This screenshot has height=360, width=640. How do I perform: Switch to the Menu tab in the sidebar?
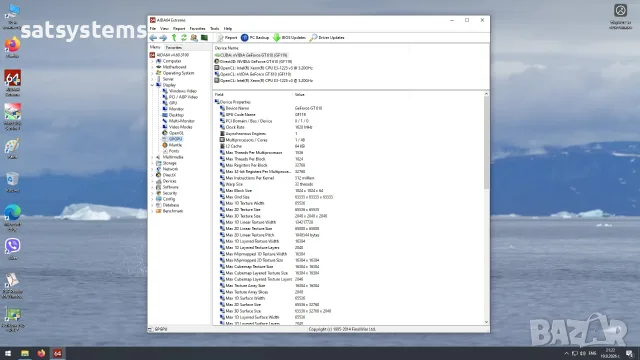(x=155, y=47)
